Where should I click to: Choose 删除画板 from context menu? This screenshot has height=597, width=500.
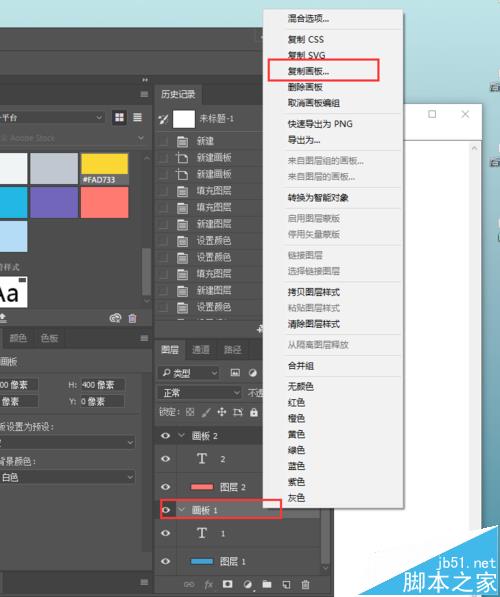(305, 87)
